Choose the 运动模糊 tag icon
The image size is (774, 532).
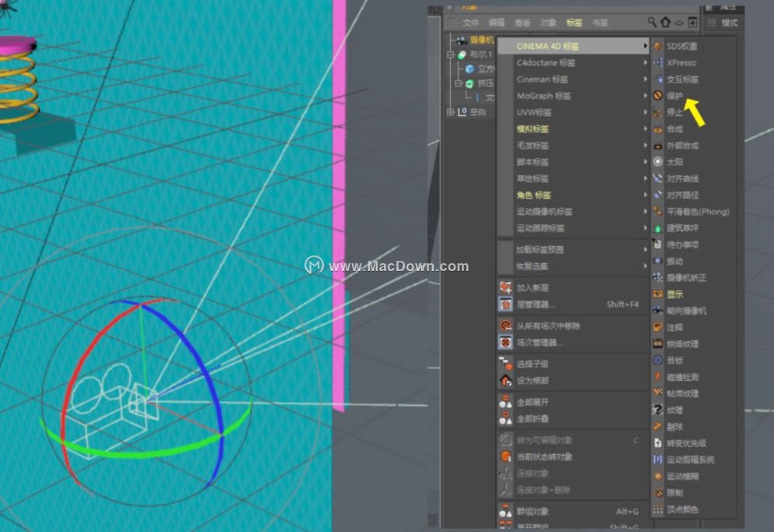[x=657, y=476]
